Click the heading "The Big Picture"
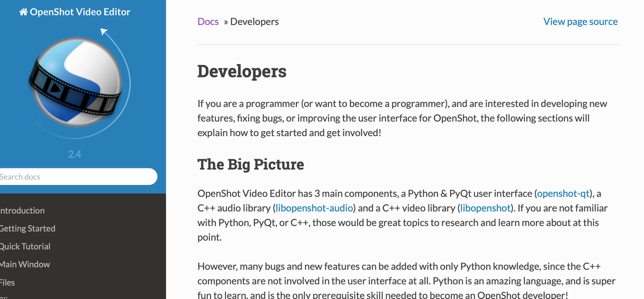This screenshot has height=299, width=644. tap(251, 164)
